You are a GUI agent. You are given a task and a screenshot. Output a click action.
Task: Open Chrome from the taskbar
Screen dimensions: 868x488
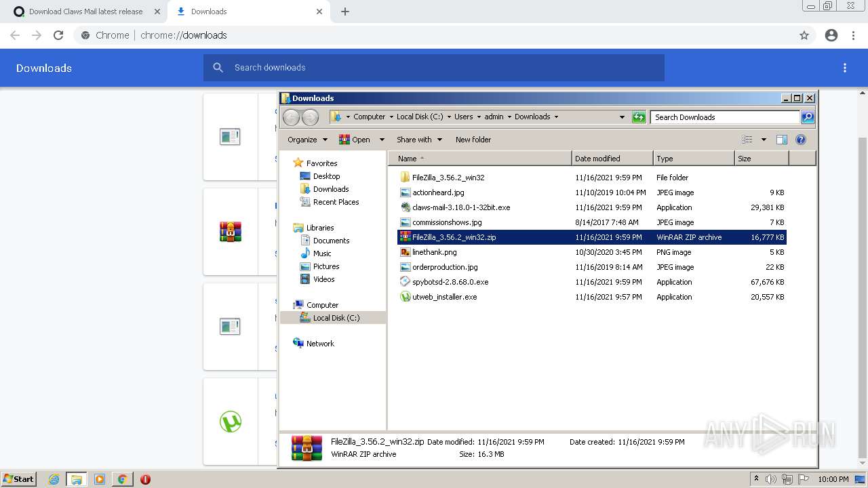click(122, 479)
